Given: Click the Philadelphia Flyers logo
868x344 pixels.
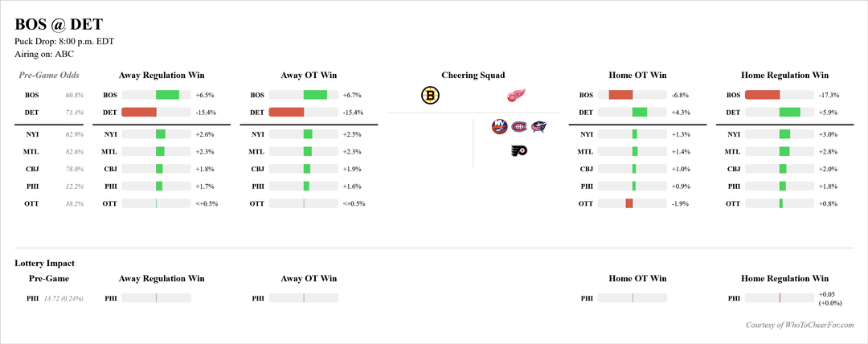Looking at the screenshot, I should 519,150.
